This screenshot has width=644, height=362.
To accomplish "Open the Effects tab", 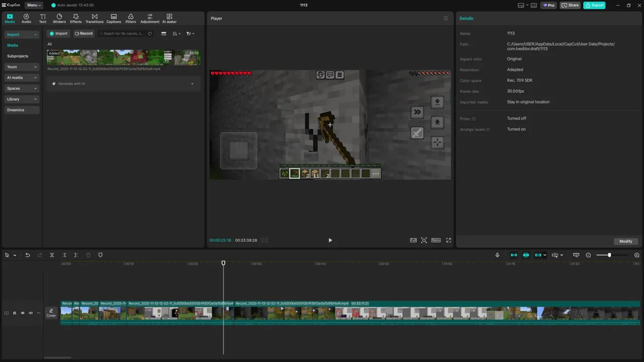I will 76,19.
